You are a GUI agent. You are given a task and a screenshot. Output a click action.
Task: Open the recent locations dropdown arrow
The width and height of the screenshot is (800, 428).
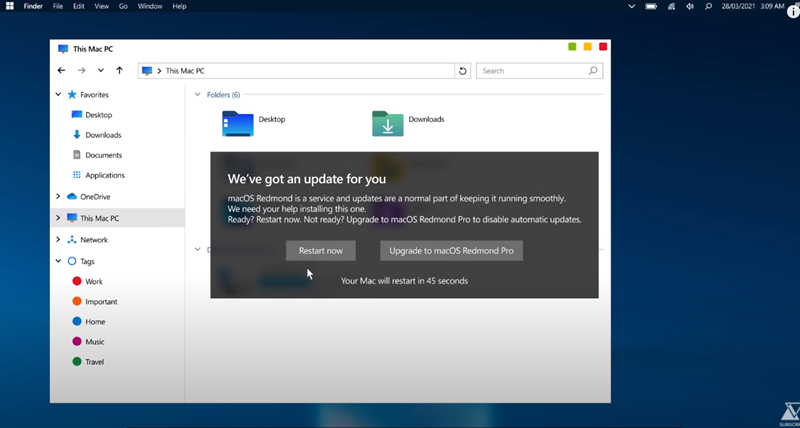pyautogui.click(x=100, y=71)
